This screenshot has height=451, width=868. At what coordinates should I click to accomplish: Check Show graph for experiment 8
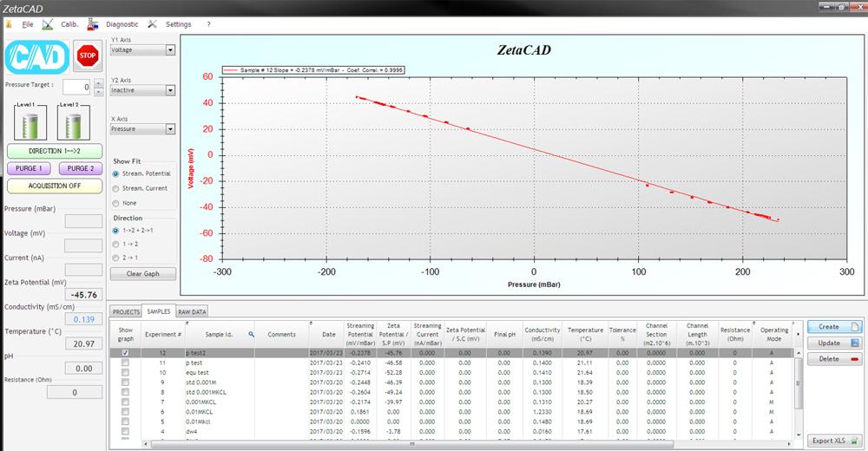coord(125,392)
